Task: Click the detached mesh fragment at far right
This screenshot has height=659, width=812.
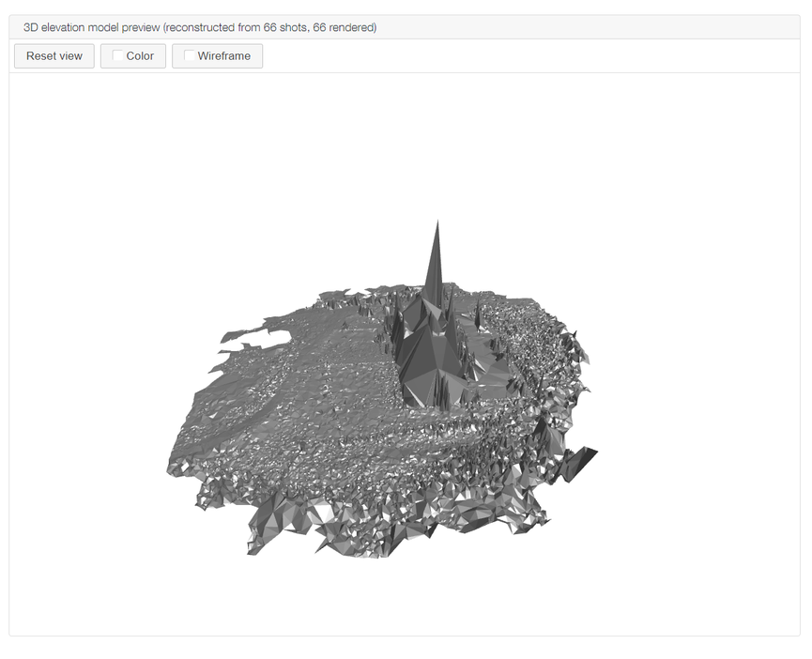Action: pyautogui.click(x=581, y=460)
